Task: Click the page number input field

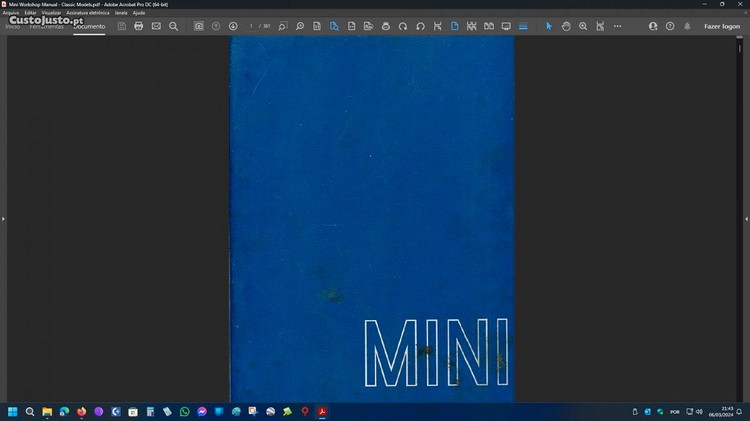Action: 252,26
